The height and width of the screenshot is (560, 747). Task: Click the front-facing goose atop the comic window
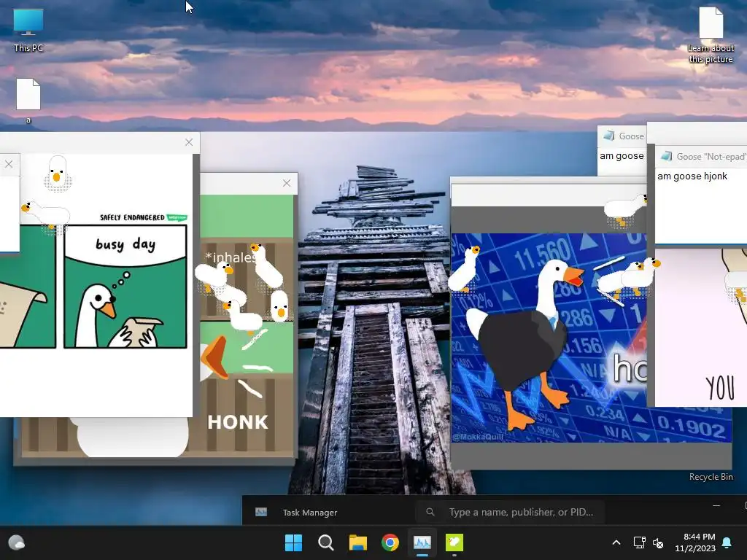point(57,172)
